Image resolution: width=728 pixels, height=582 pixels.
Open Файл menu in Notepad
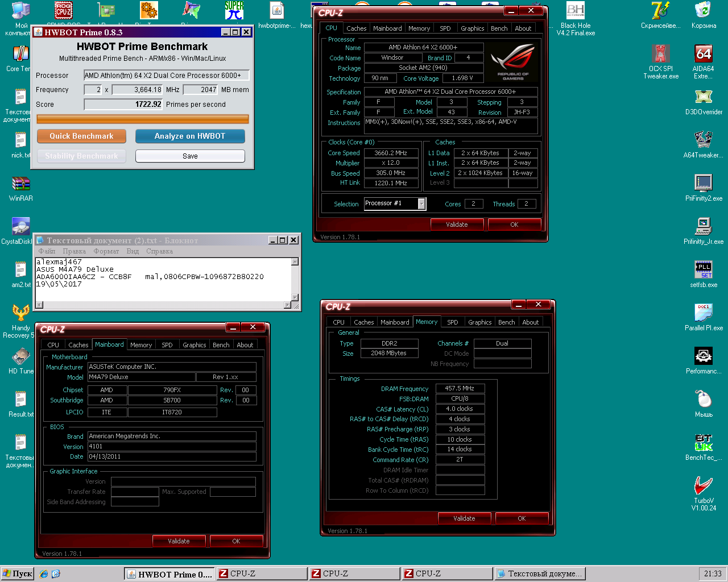pyautogui.click(x=47, y=251)
